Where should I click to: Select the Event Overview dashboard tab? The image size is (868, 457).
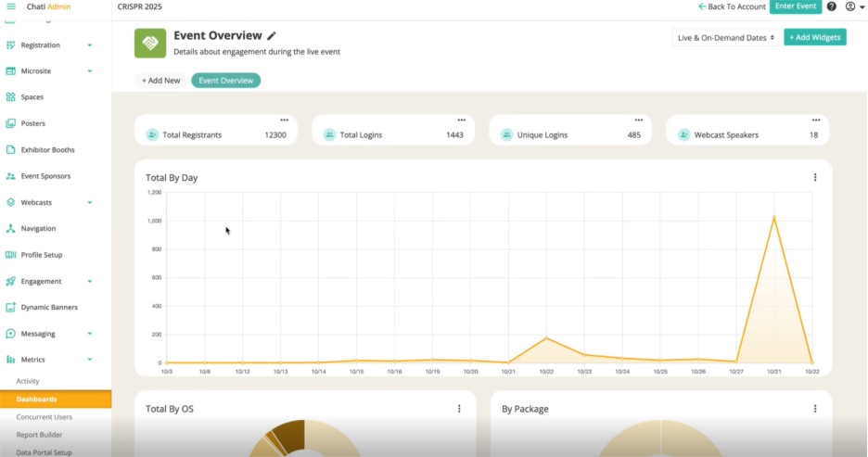tap(225, 81)
